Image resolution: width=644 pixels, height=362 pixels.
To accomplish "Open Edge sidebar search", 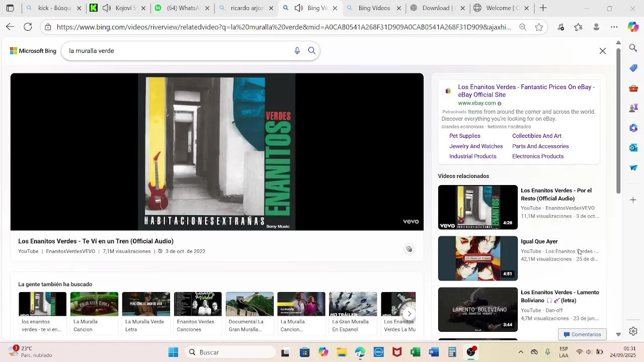I will pyautogui.click(x=633, y=48).
